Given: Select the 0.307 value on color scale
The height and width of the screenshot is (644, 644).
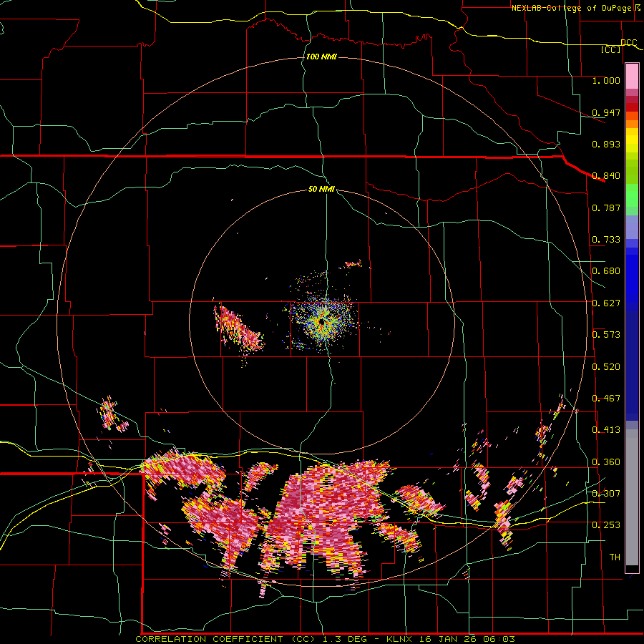Looking at the screenshot, I should (x=606, y=494).
